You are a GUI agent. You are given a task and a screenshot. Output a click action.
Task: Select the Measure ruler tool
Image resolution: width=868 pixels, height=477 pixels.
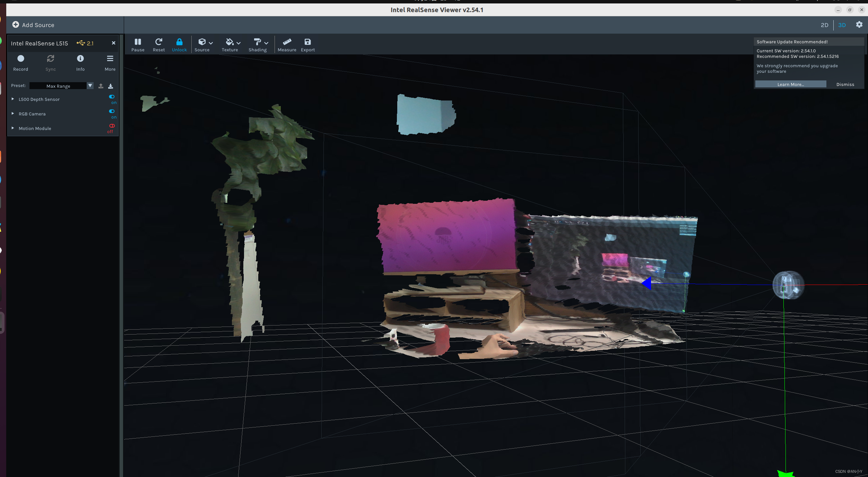[x=287, y=45]
